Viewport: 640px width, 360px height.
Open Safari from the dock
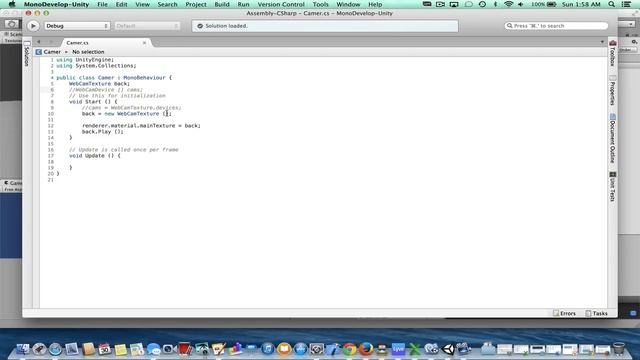[55, 349]
